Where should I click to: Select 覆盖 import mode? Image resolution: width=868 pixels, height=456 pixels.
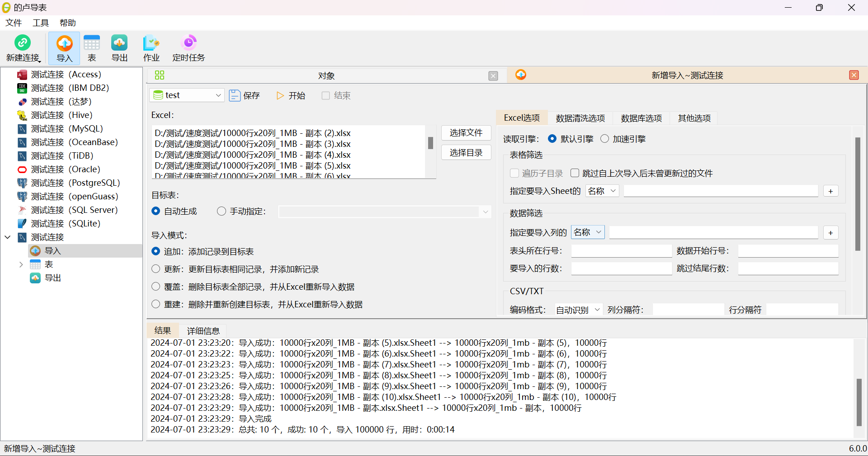click(x=156, y=287)
